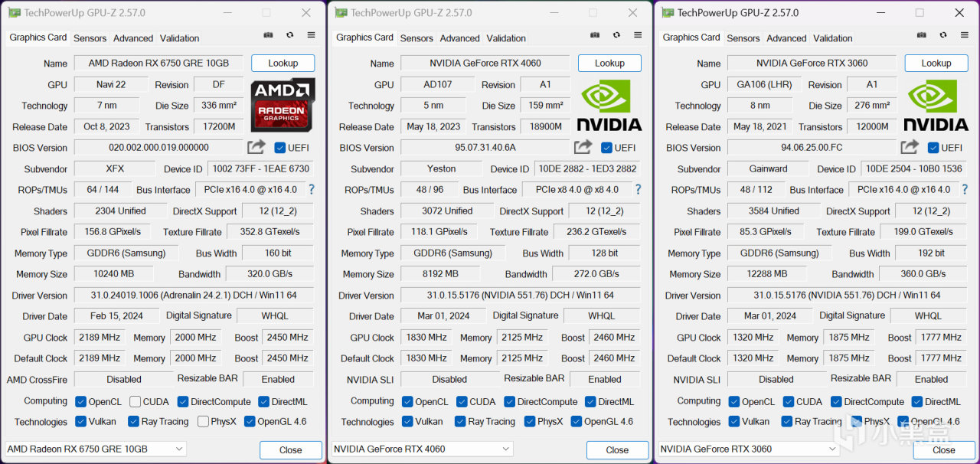The width and height of the screenshot is (980, 464).
Task: Click Name field AMD Radeon RX 6750 GRE 10GB
Action: click(x=159, y=64)
